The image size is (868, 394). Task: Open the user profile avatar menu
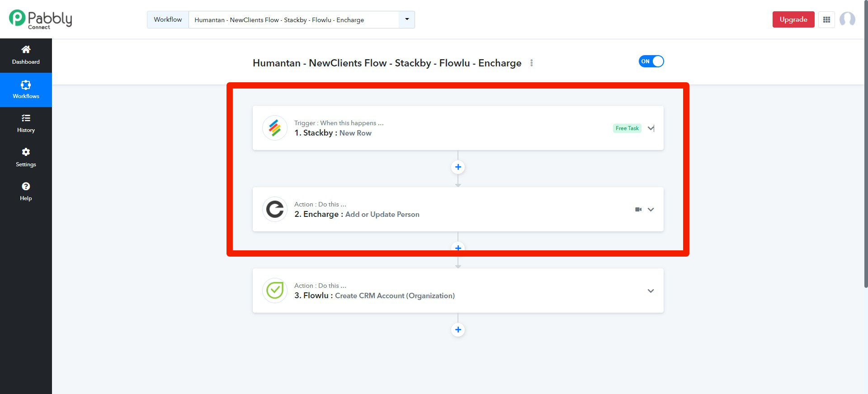847,19
